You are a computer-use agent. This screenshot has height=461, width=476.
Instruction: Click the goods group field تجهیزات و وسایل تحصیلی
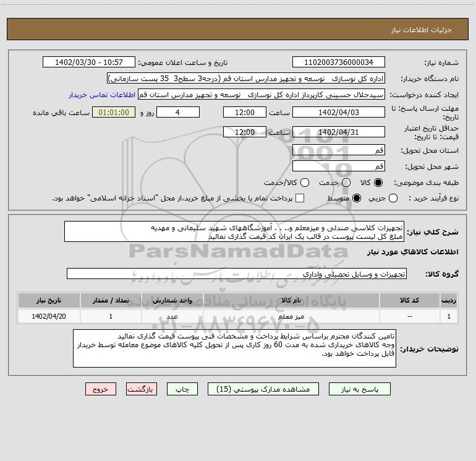[237, 274]
